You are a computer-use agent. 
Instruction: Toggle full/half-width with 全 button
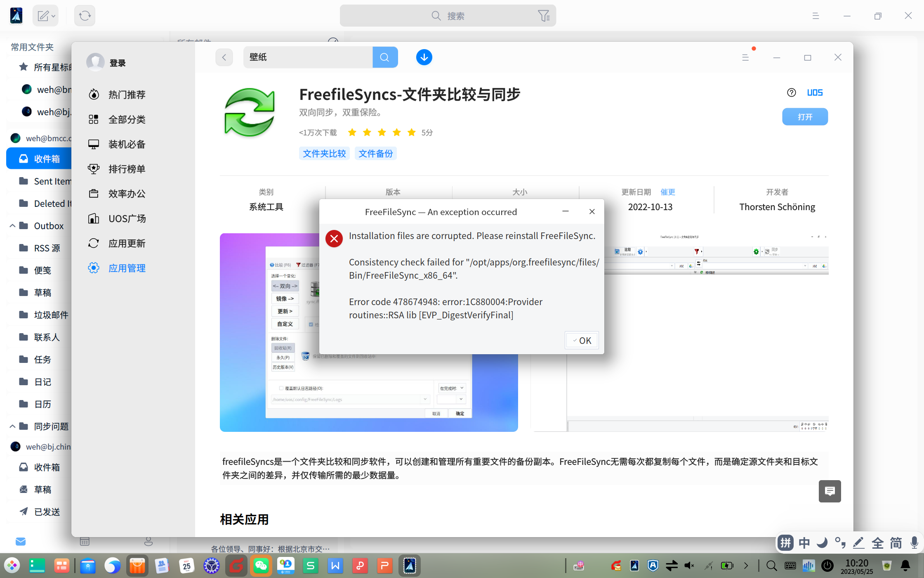click(877, 542)
